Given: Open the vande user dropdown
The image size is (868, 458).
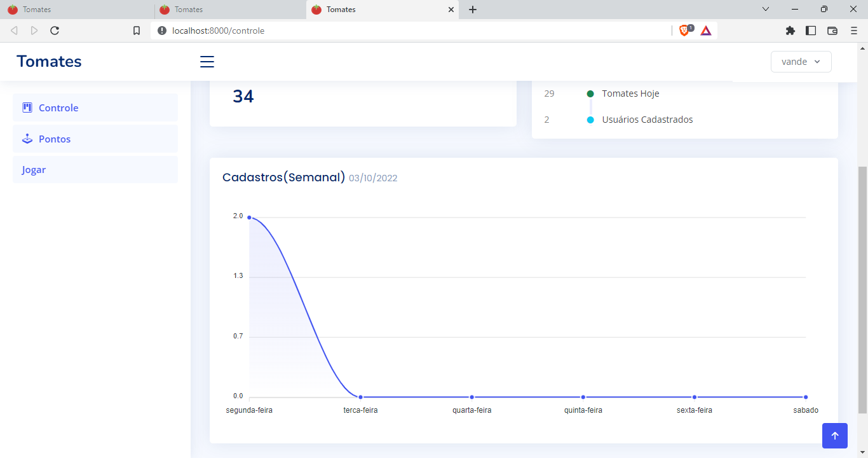Looking at the screenshot, I should (801, 62).
